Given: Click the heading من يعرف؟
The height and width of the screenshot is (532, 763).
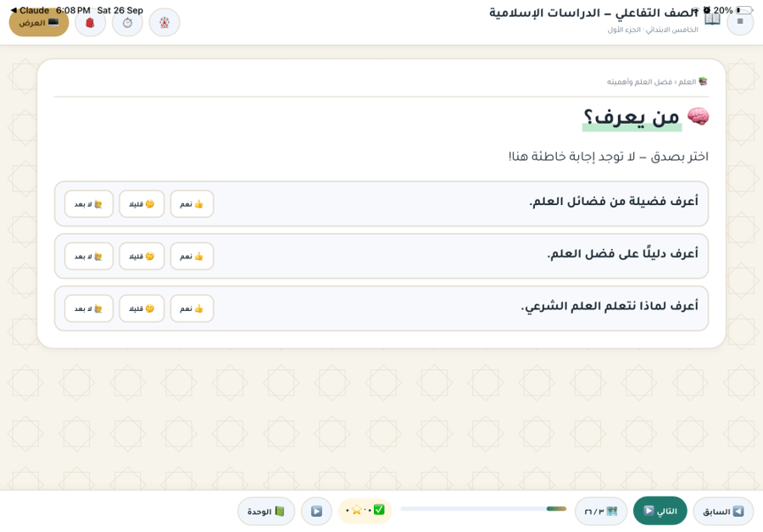Looking at the screenshot, I should (x=632, y=117).
